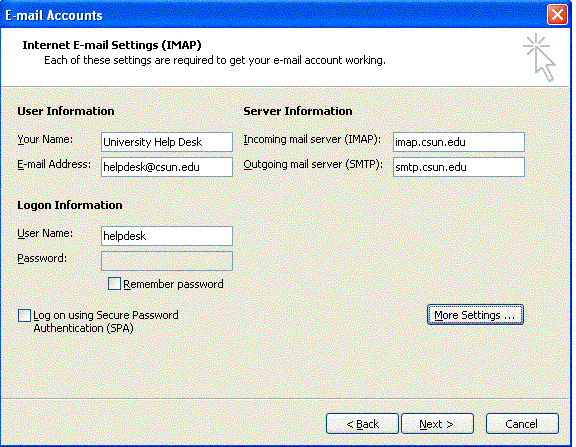Tick the Secure Password Authentication checkbox
This screenshot has height=447, width=576.
tap(24, 315)
